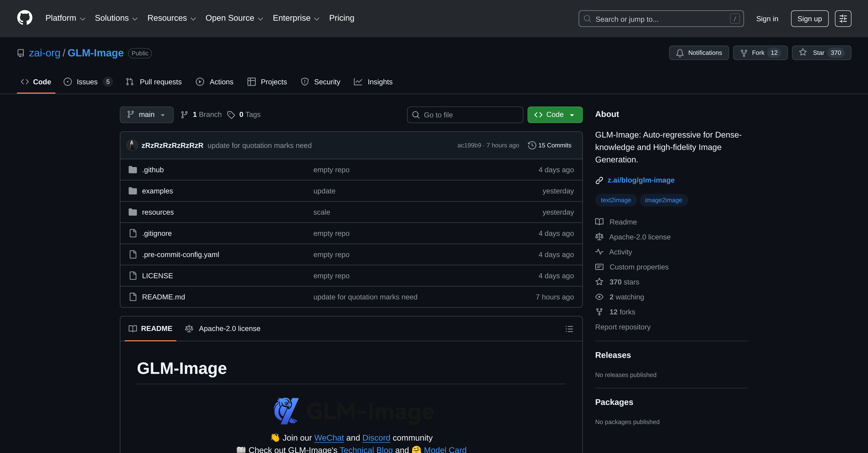Open the main branch selector dropdown
The width and height of the screenshot is (868, 453).
146,115
